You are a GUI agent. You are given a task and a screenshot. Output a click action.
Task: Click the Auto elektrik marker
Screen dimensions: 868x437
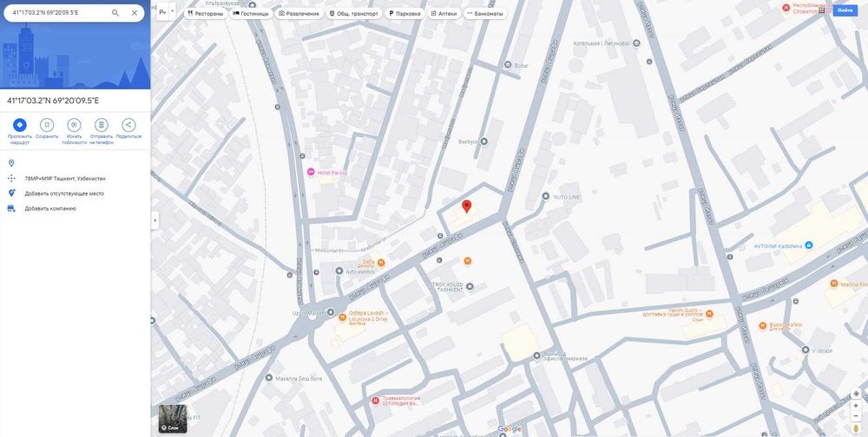[x=339, y=271]
